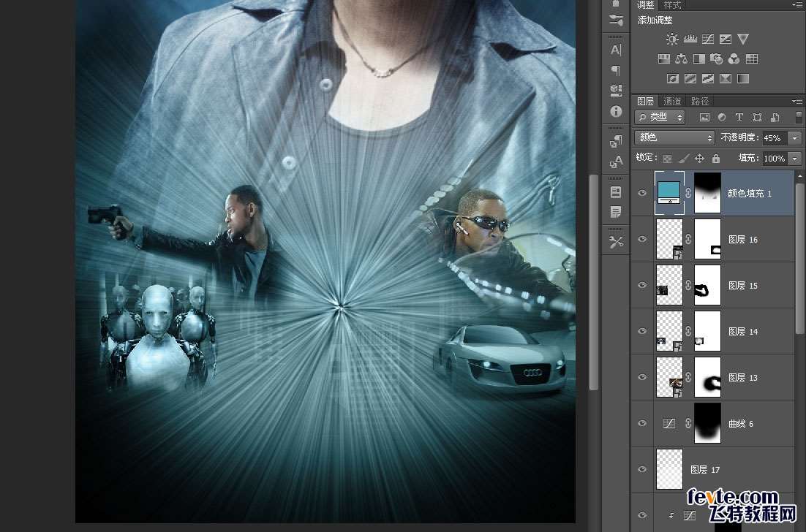Add a Photo Filter adjustment (camera icon)
The height and width of the screenshot is (532, 806).
[717, 59]
